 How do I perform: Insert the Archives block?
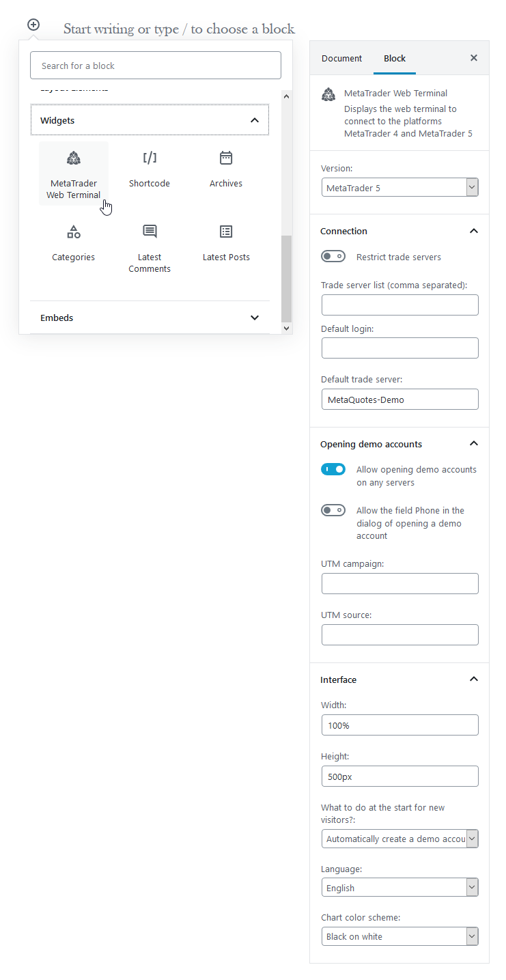click(226, 169)
